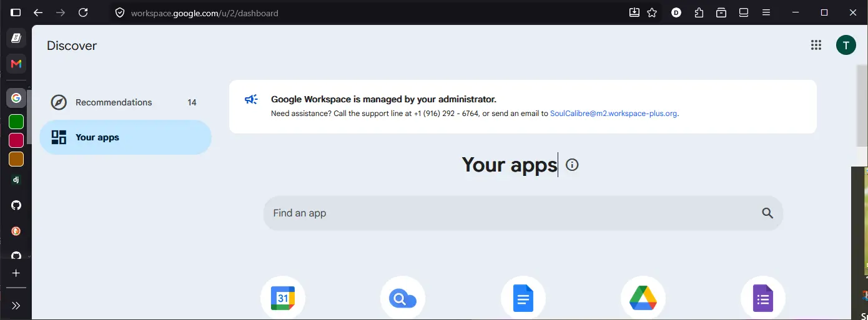Click the megaphone announcement icon

[x=251, y=99]
